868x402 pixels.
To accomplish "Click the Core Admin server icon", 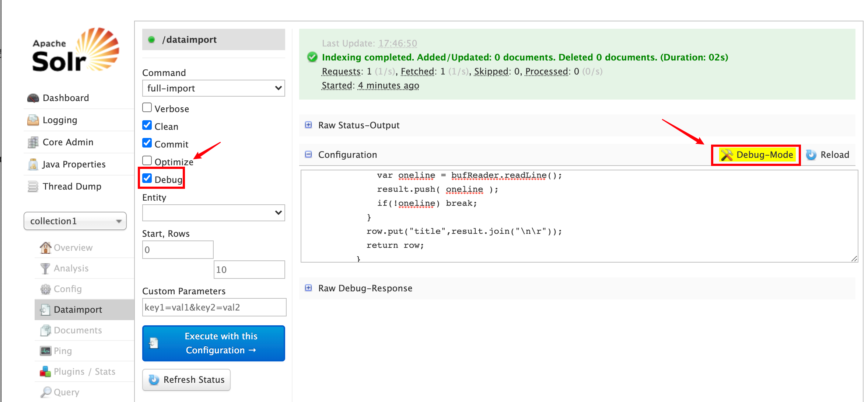I will (x=33, y=142).
